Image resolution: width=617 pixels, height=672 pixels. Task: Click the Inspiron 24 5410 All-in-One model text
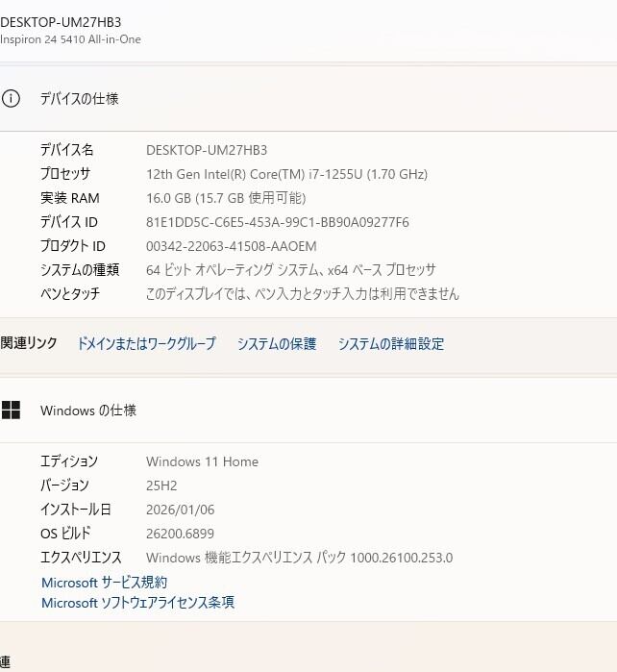click(x=70, y=39)
